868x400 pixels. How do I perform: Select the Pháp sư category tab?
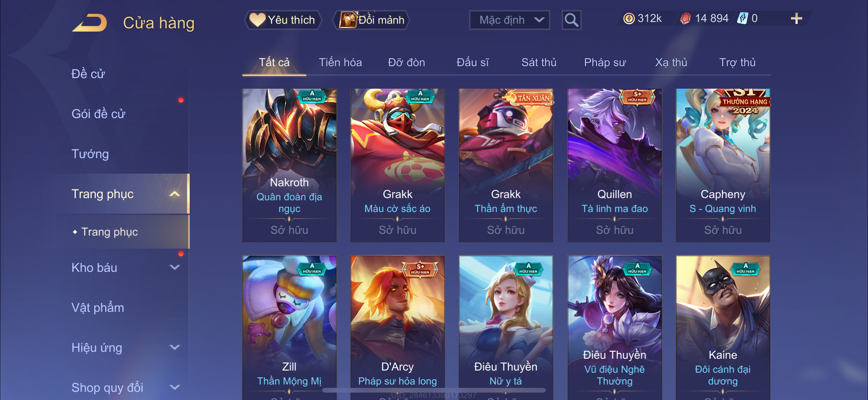click(605, 62)
